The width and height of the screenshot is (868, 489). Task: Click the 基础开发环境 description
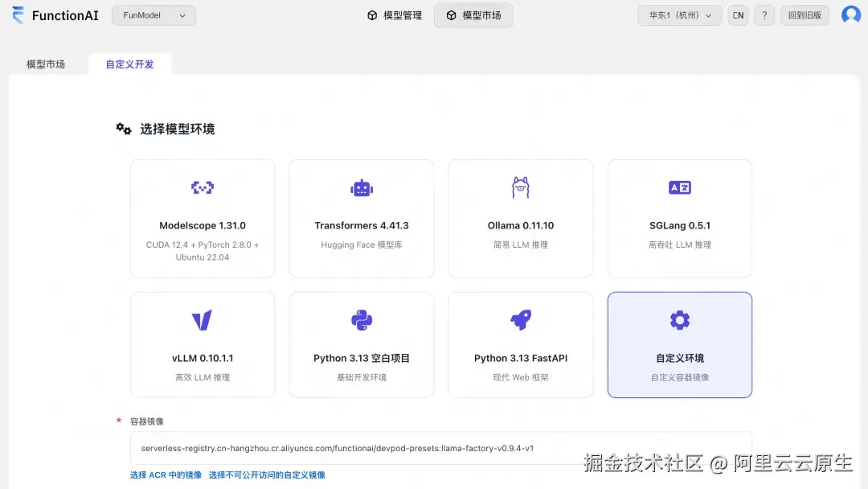362,378
